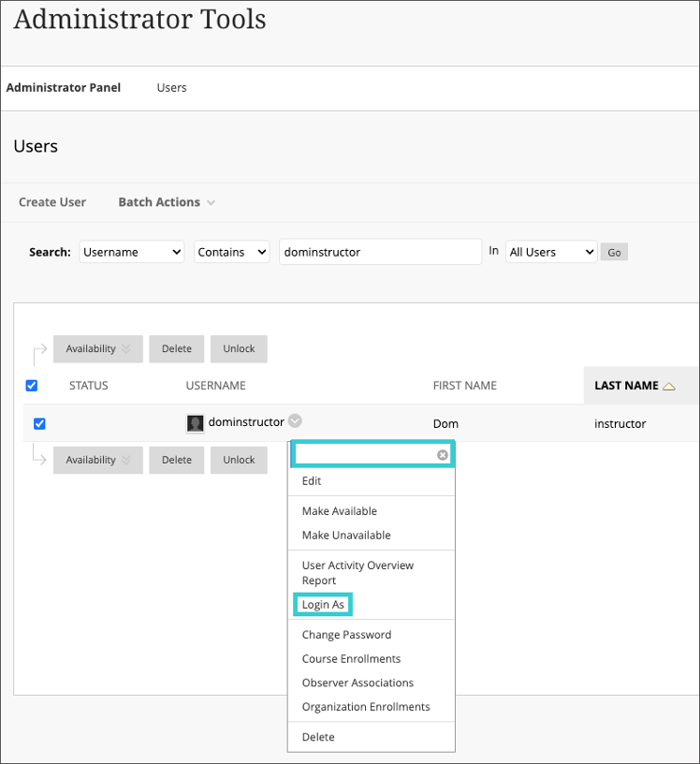The width and height of the screenshot is (700, 764).
Task: Select Login As from context menu
Action: point(323,605)
